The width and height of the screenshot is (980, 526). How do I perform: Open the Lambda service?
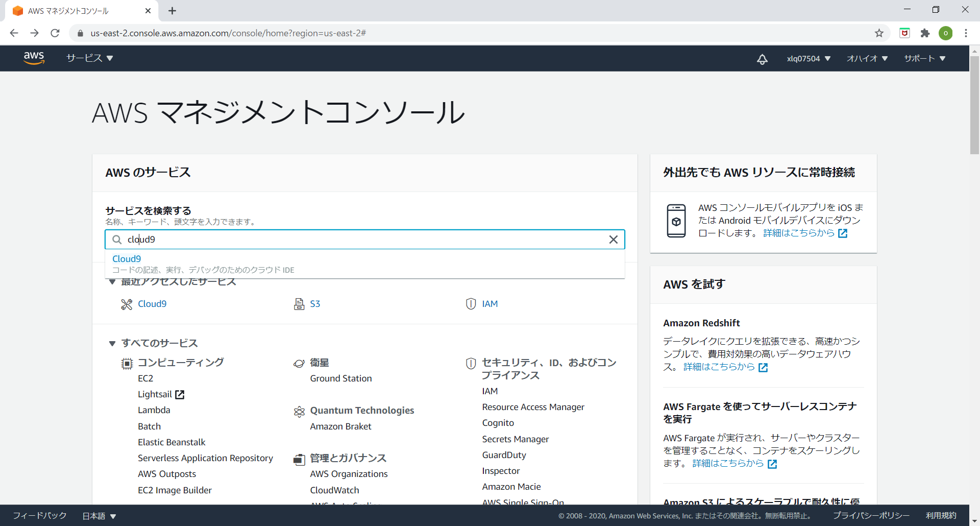pos(154,411)
